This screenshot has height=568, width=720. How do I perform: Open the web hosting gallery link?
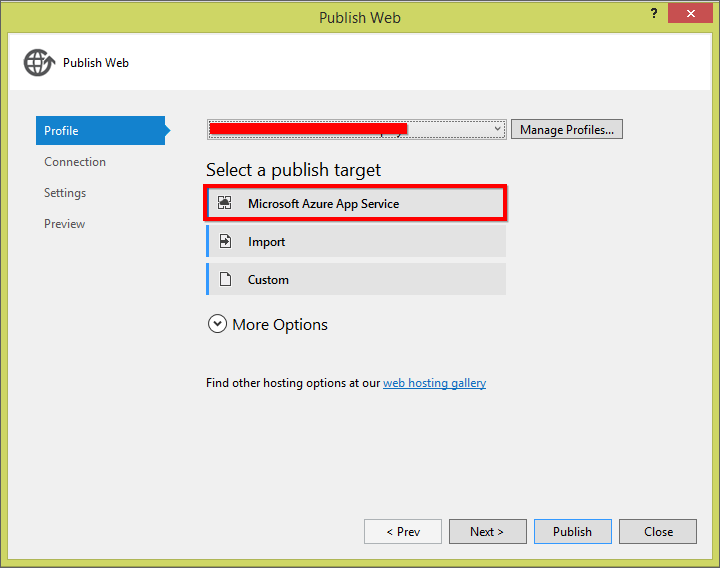434,383
